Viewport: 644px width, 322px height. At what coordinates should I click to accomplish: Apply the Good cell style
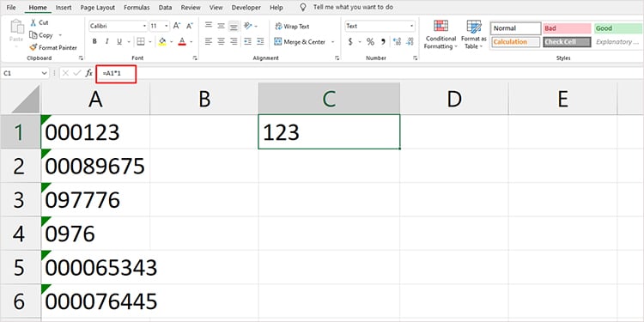618,28
